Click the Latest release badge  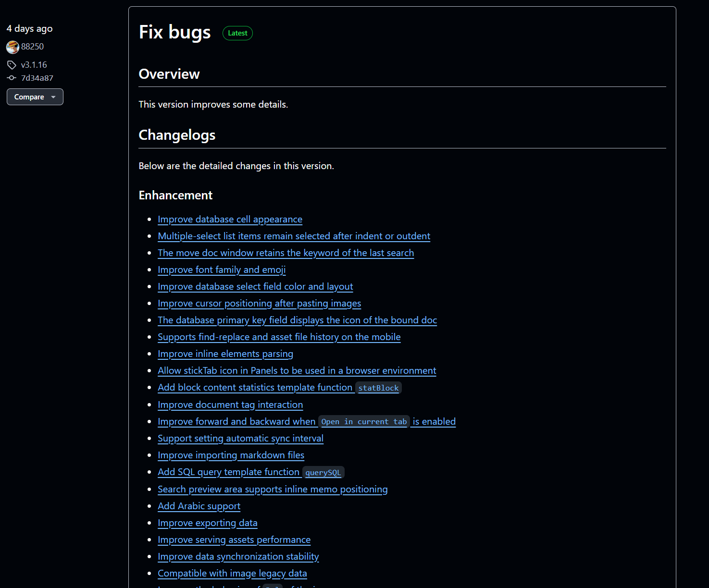[237, 33]
